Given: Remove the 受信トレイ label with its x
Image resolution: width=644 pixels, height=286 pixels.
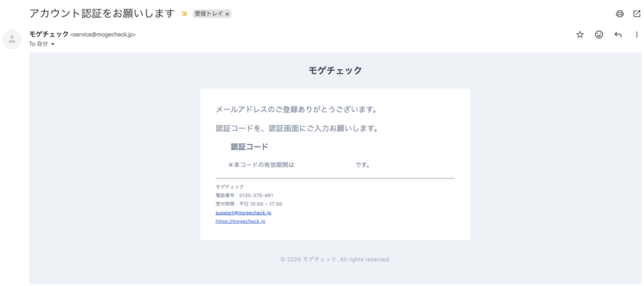Looking at the screenshot, I should [x=227, y=13].
